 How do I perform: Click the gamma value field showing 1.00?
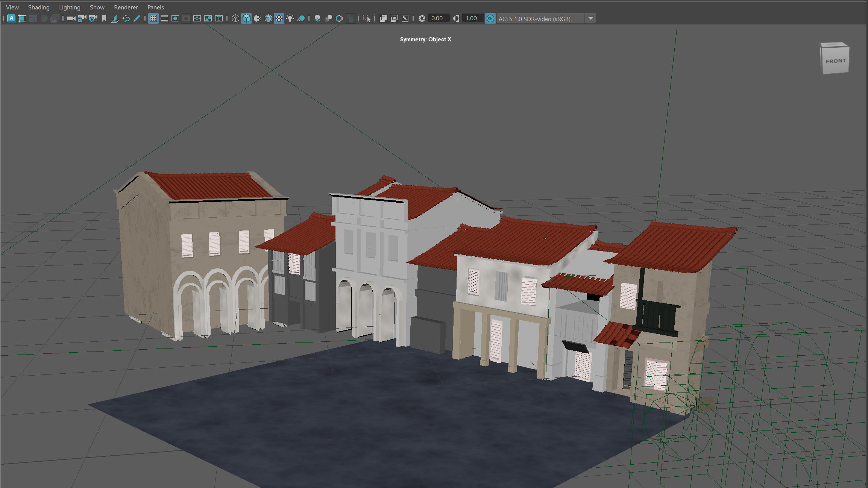click(x=472, y=18)
